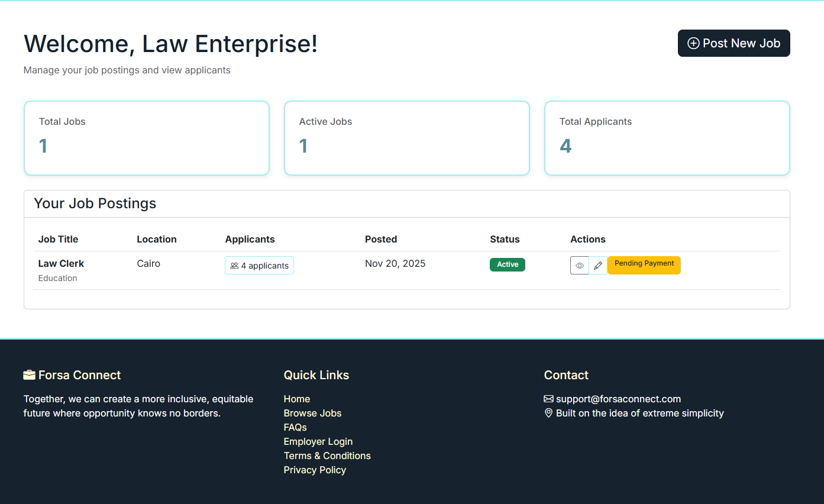The width and height of the screenshot is (824, 504).
Task: Go to Browse Jobs
Action: 312,413
